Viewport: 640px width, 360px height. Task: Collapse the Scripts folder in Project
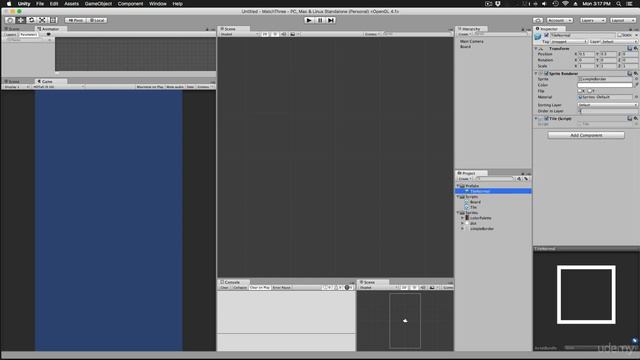(x=458, y=197)
